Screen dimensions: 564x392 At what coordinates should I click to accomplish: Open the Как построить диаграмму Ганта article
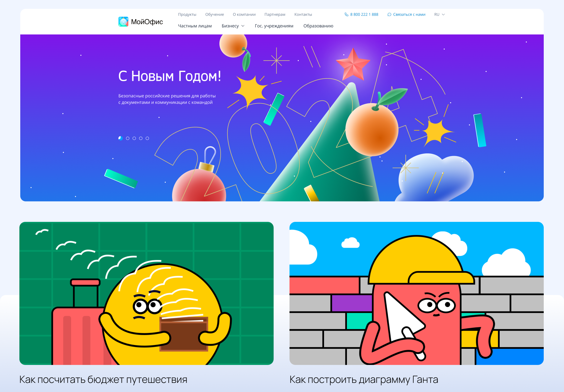[x=364, y=379]
